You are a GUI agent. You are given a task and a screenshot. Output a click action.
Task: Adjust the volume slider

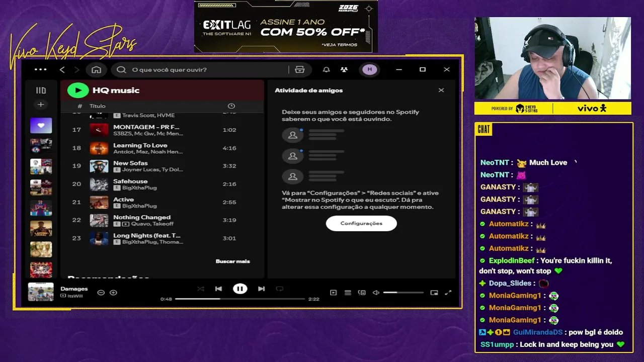(404, 293)
